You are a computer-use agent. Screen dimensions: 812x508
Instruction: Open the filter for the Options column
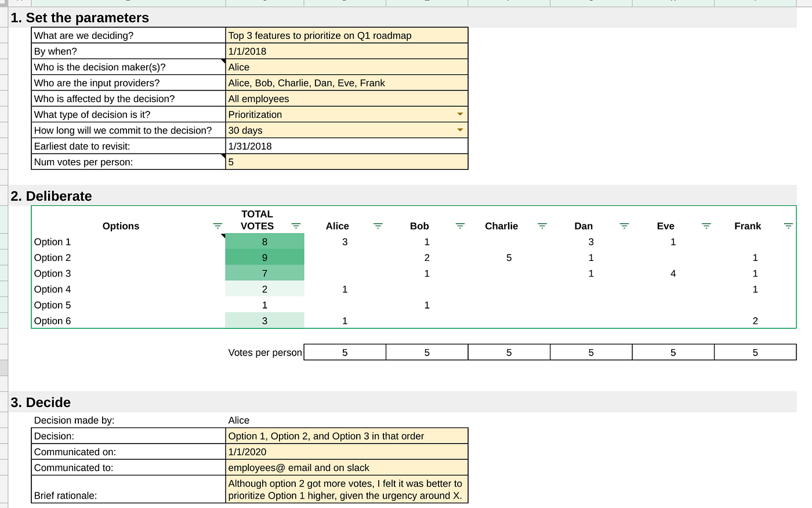(217, 226)
